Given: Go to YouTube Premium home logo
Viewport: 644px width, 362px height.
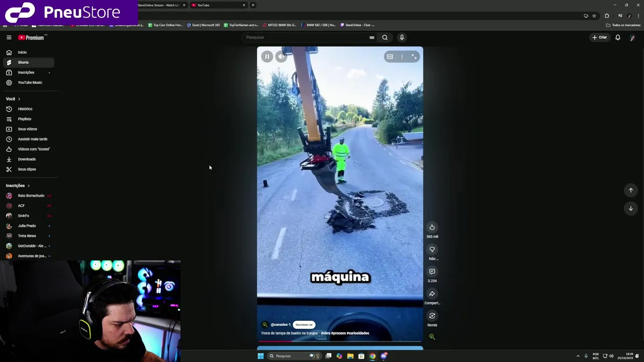Looking at the screenshot, I should tap(32, 37).
